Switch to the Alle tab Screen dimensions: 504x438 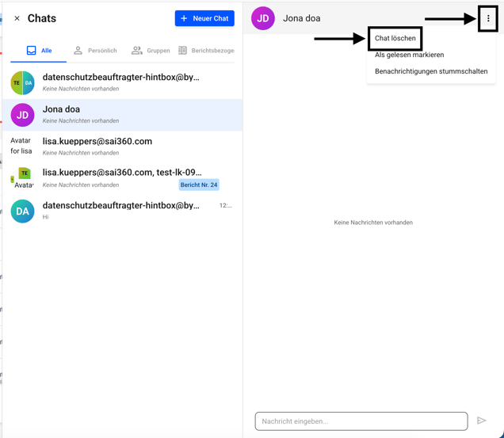pyautogui.click(x=39, y=51)
